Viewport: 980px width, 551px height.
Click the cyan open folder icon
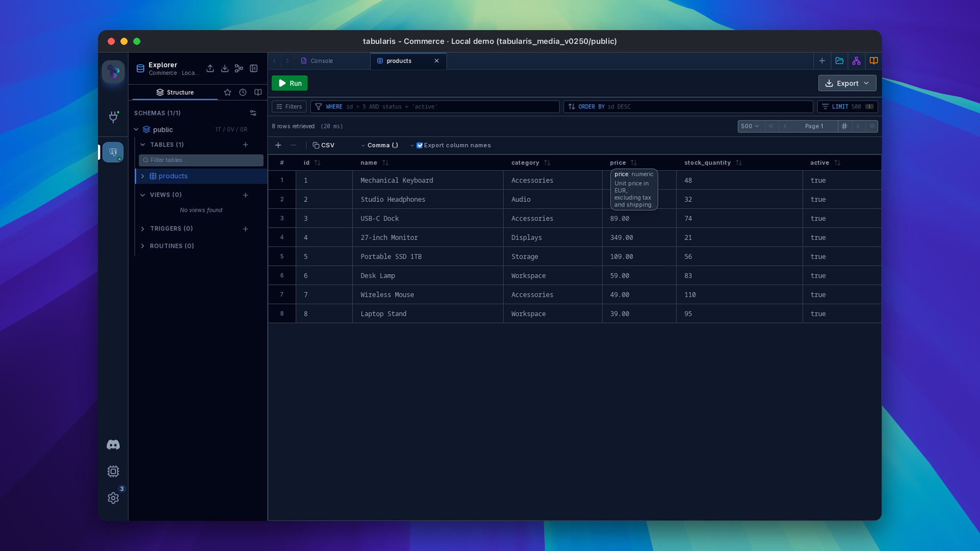pyautogui.click(x=839, y=61)
